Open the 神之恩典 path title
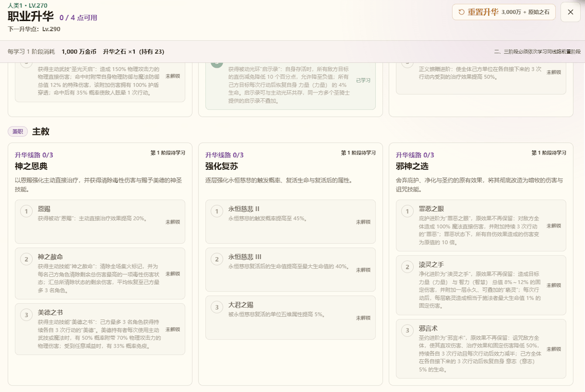The width and height of the screenshot is (585, 392). 31,166
